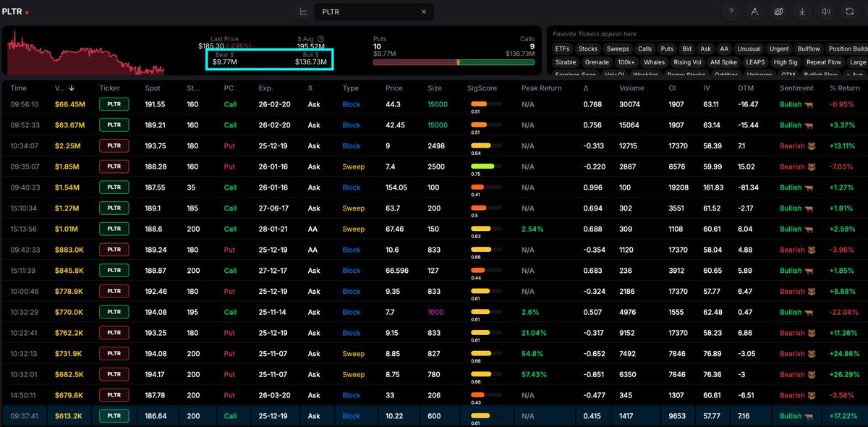Toggle the Repeat Flow filter chip
This screenshot has height=427, width=868.
click(824, 62)
